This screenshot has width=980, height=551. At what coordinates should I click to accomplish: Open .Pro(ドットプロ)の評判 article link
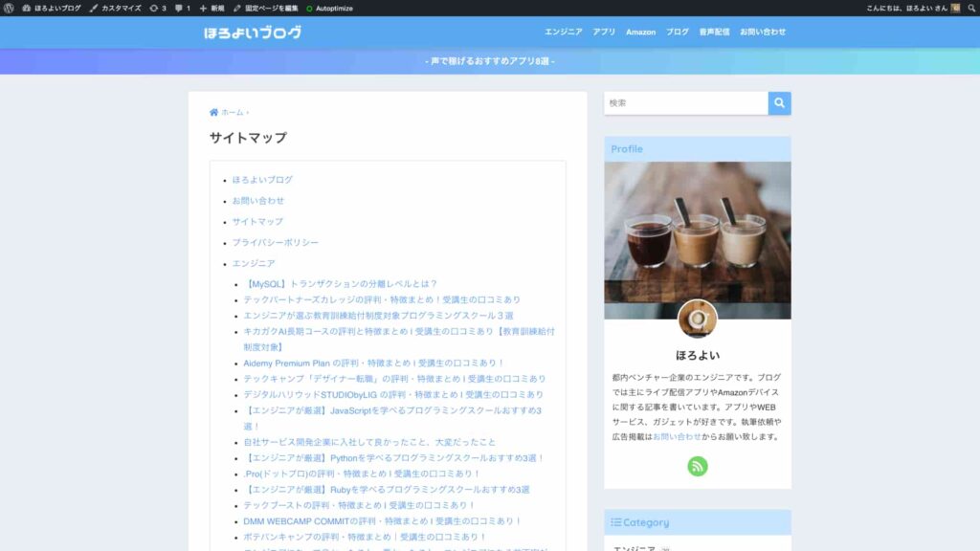coord(362,474)
